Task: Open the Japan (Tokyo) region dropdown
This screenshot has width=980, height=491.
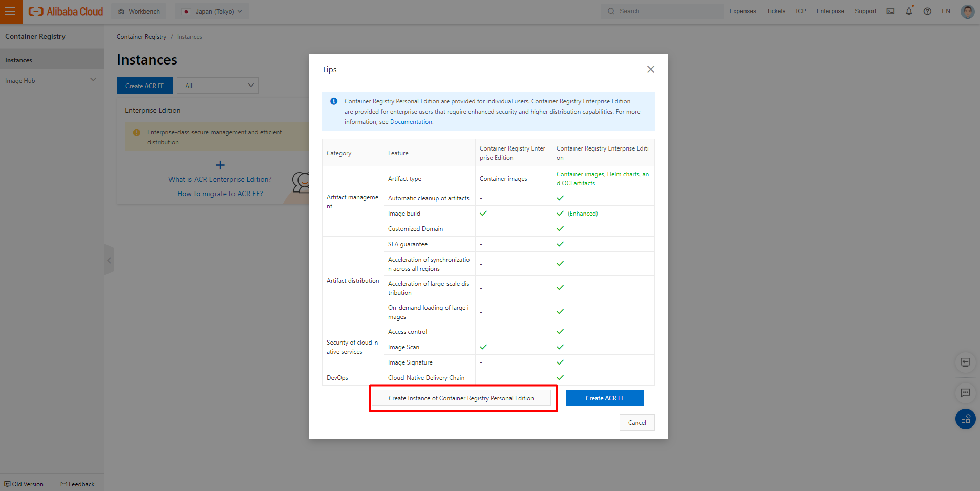Action: 212,11
